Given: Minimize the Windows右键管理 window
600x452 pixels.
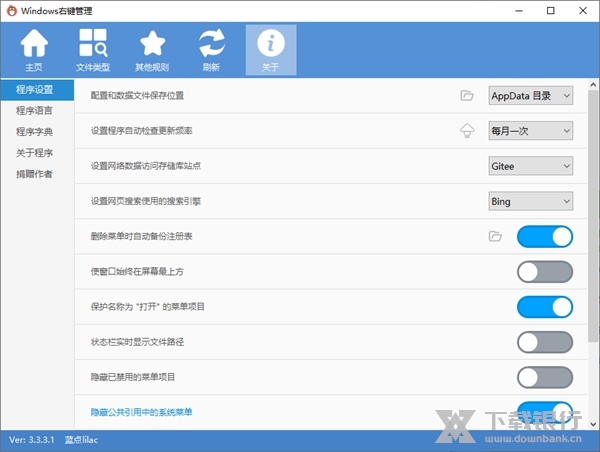Looking at the screenshot, I should pyautogui.click(x=519, y=11).
